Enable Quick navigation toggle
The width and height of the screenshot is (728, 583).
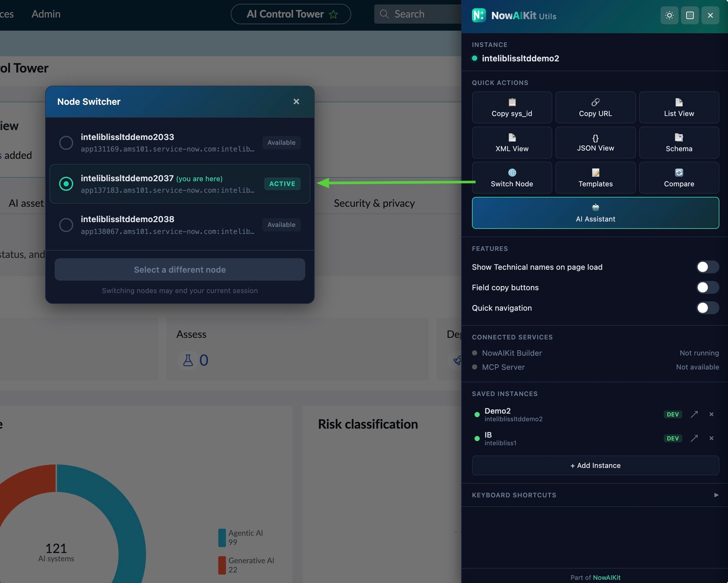(708, 308)
